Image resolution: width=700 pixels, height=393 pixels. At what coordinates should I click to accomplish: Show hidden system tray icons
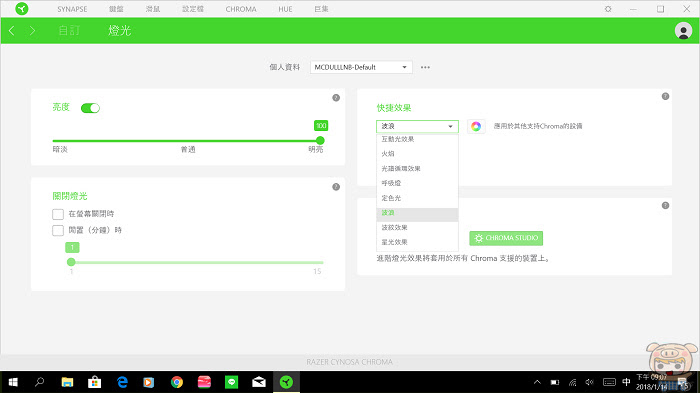pyautogui.click(x=538, y=382)
